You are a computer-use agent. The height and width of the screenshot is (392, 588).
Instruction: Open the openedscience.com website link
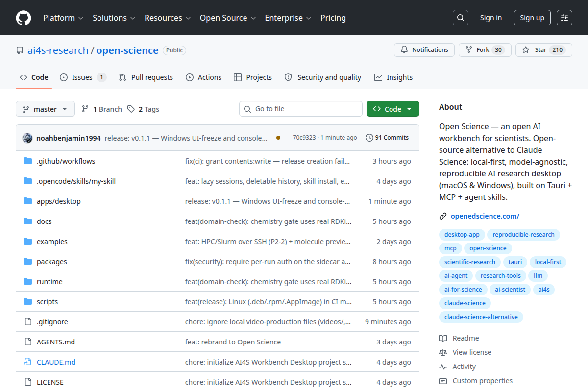click(x=485, y=216)
